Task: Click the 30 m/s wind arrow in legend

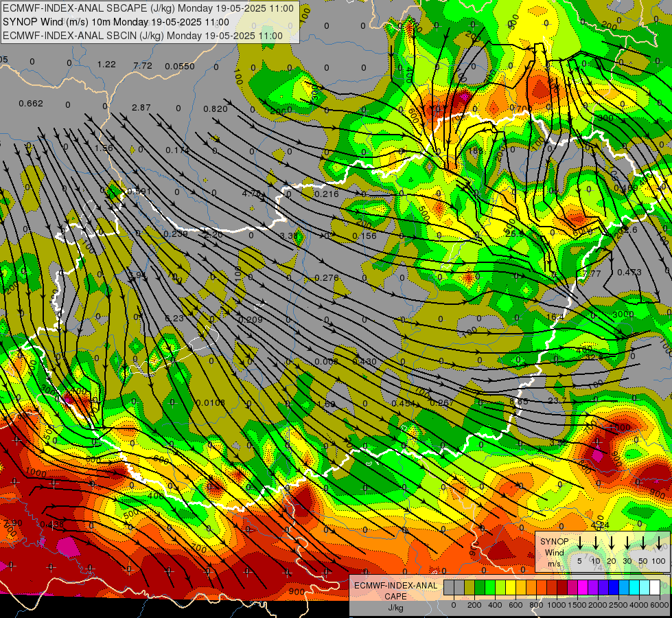Action: (627, 543)
